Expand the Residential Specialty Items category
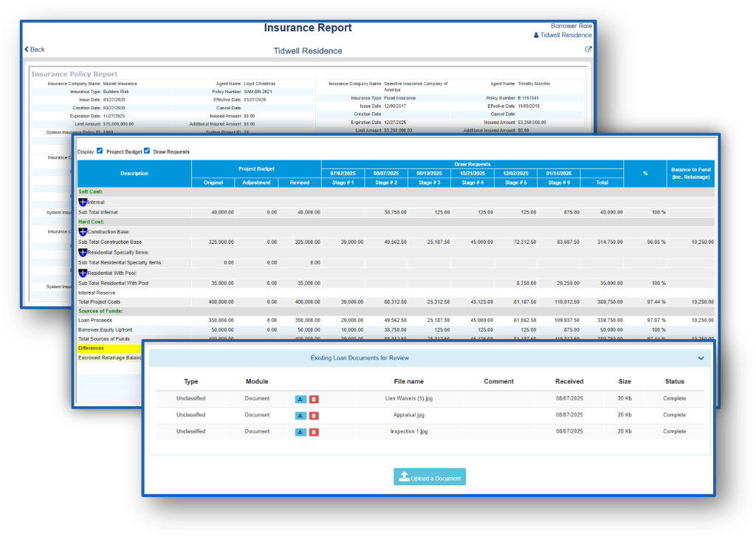756x537 pixels. pos(82,252)
